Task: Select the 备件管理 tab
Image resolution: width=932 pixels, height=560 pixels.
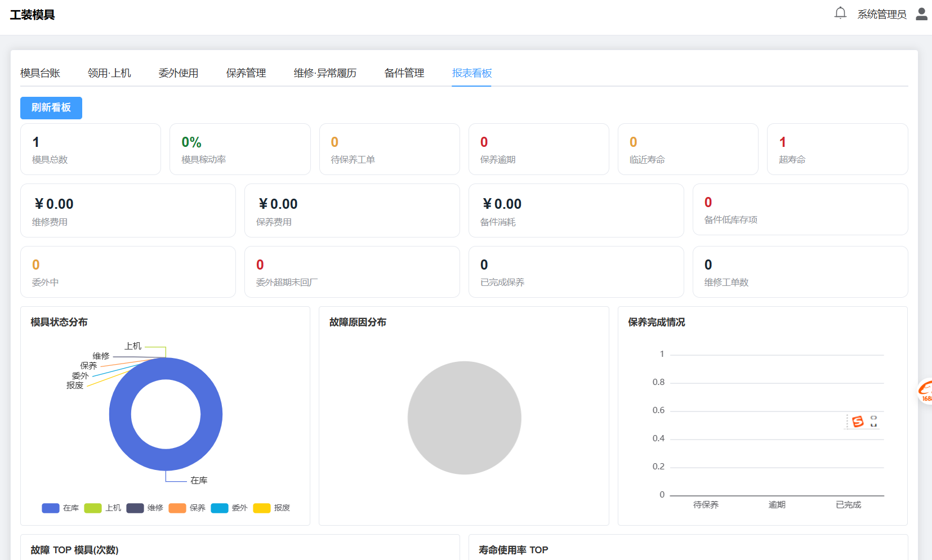Action: tap(404, 73)
